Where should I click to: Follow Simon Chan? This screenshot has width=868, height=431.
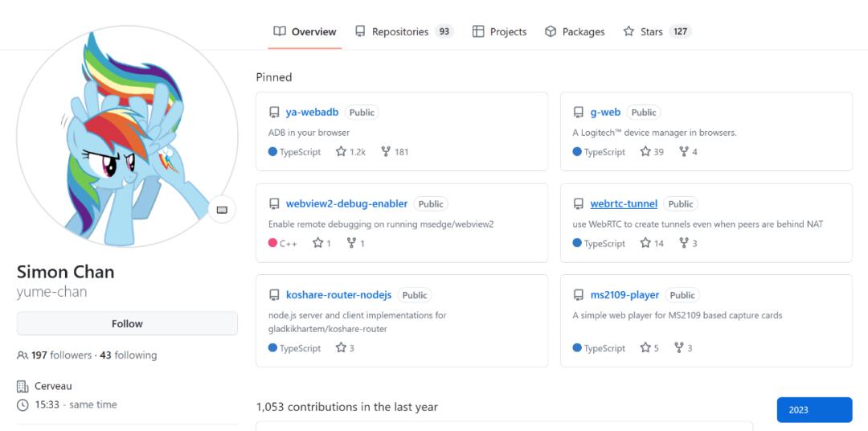click(x=127, y=324)
